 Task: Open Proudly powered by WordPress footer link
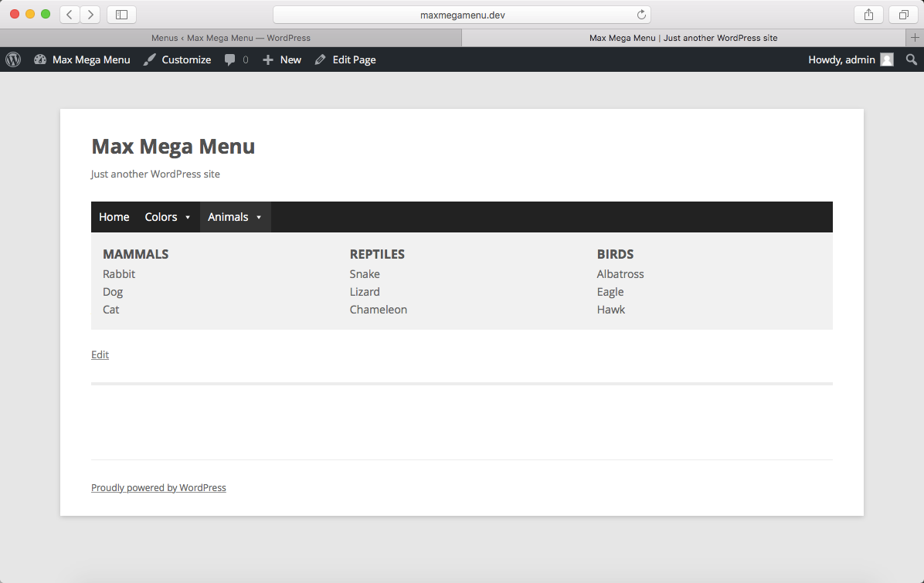158,487
